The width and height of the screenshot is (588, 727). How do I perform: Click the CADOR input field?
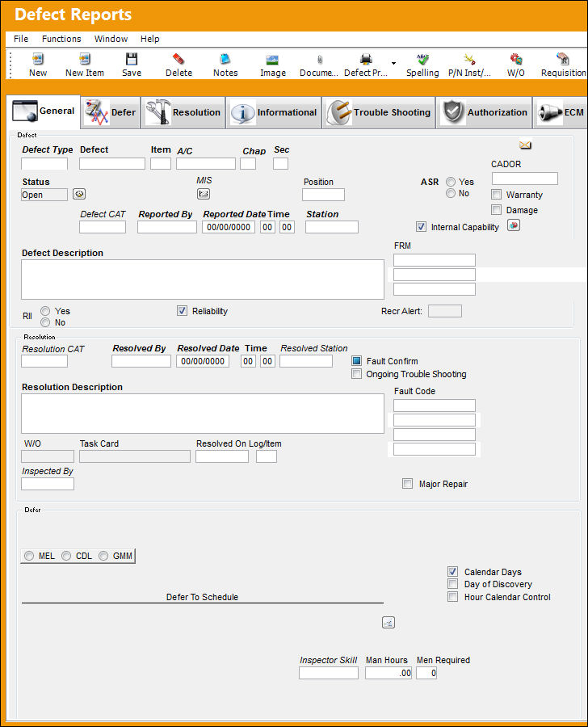point(524,179)
